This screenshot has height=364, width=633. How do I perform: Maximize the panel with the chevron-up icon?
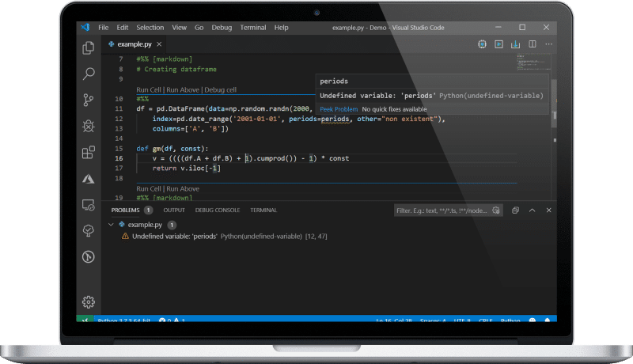[x=531, y=210]
